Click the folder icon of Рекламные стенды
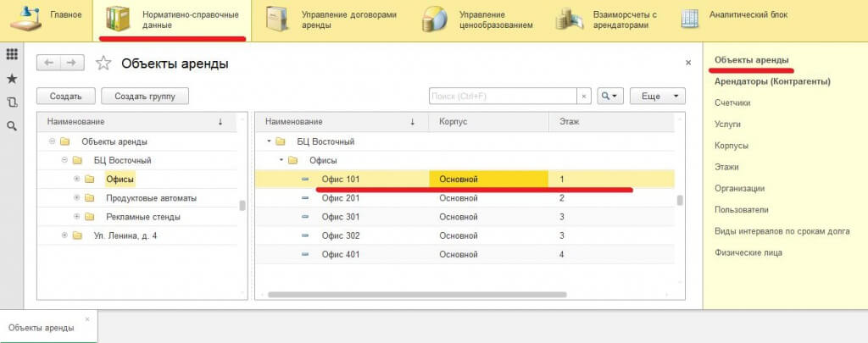Image resolution: width=868 pixels, height=343 pixels. coord(89,217)
